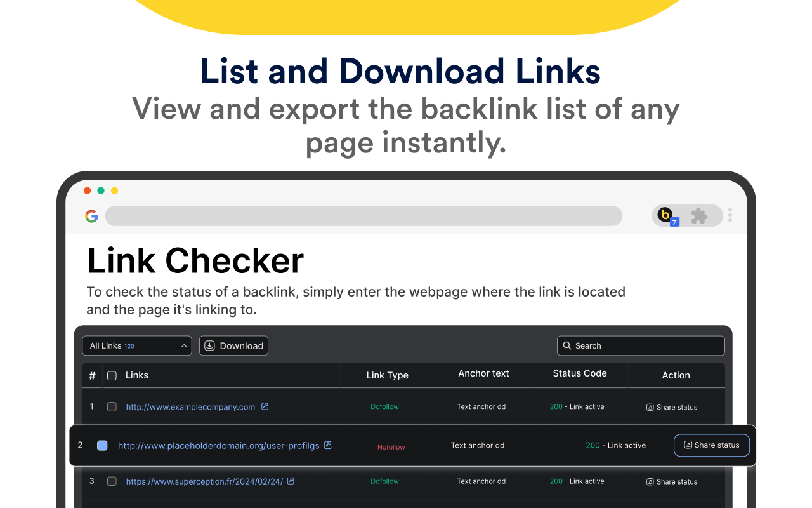Click the Anchor text column header
This screenshot has height=508, width=812.
coord(484,373)
